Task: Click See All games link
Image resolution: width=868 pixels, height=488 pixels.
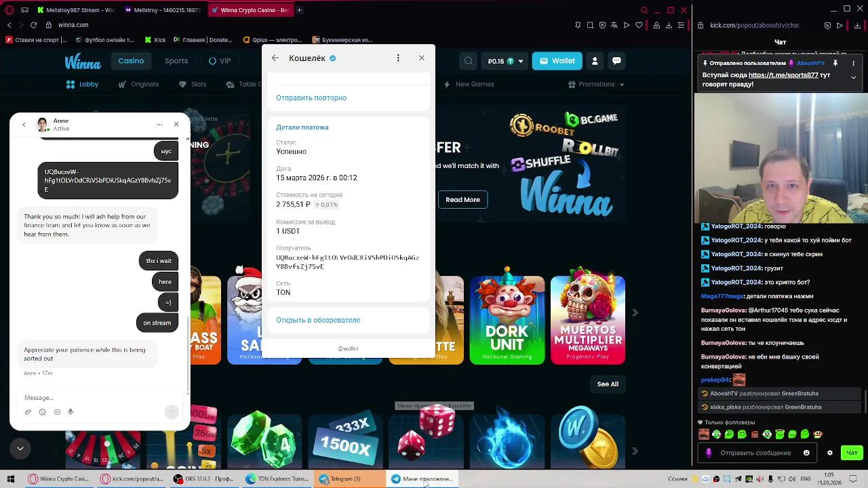Action: [x=608, y=384]
